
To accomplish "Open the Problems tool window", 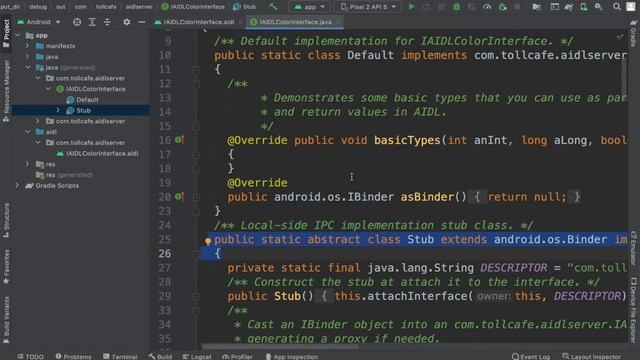I will (73, 356).
